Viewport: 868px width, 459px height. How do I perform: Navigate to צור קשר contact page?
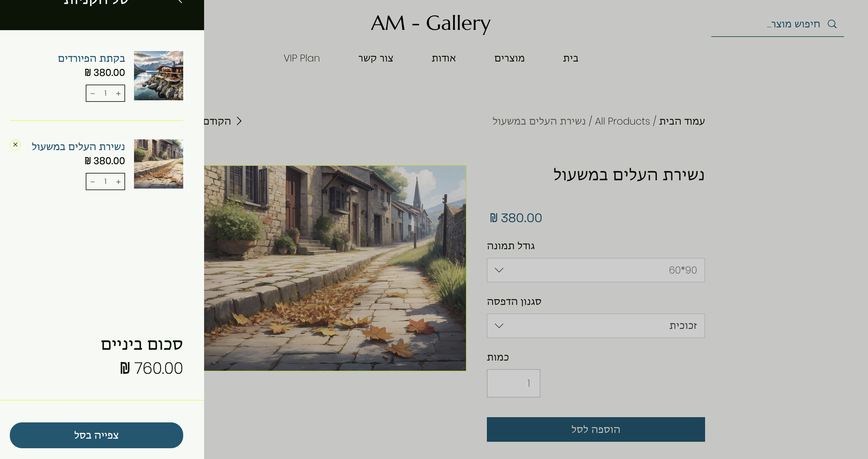[375, 58]
